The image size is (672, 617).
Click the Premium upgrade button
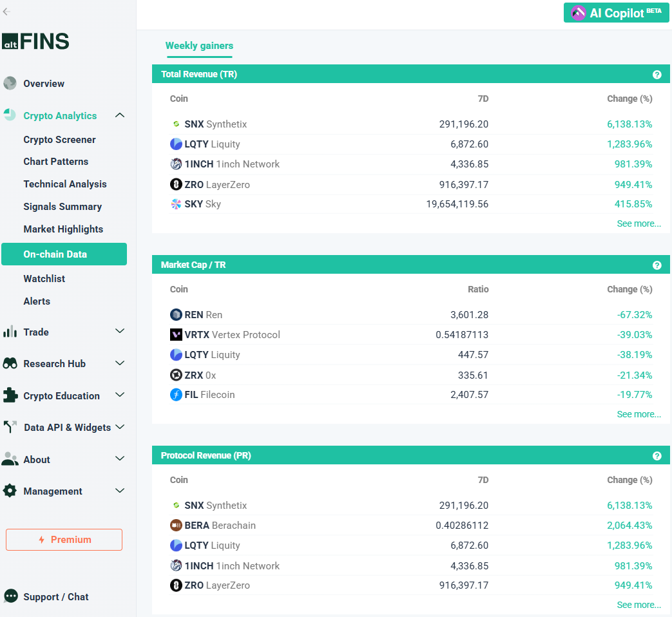(x=64, y=540)
